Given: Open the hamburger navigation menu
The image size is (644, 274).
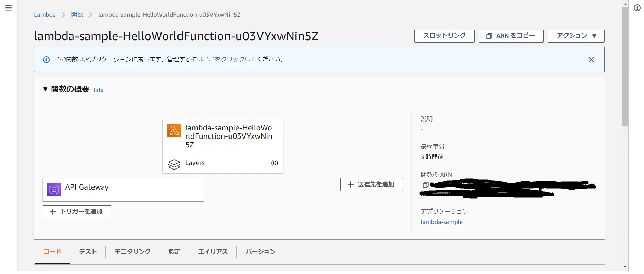Looking at the screenshot, I should tap(9, 8).
